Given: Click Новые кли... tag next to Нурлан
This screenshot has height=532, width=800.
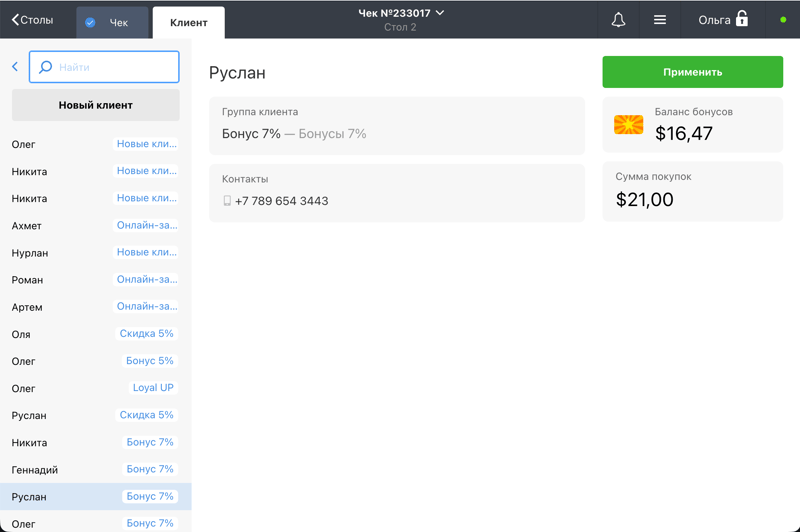Looking at the screenshot, I should [146, 252].
